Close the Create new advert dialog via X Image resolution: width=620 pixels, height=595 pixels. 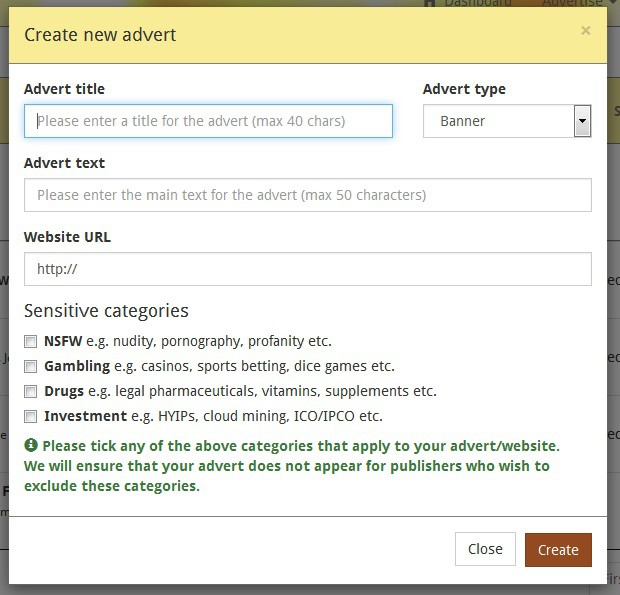tap(586, 31)
